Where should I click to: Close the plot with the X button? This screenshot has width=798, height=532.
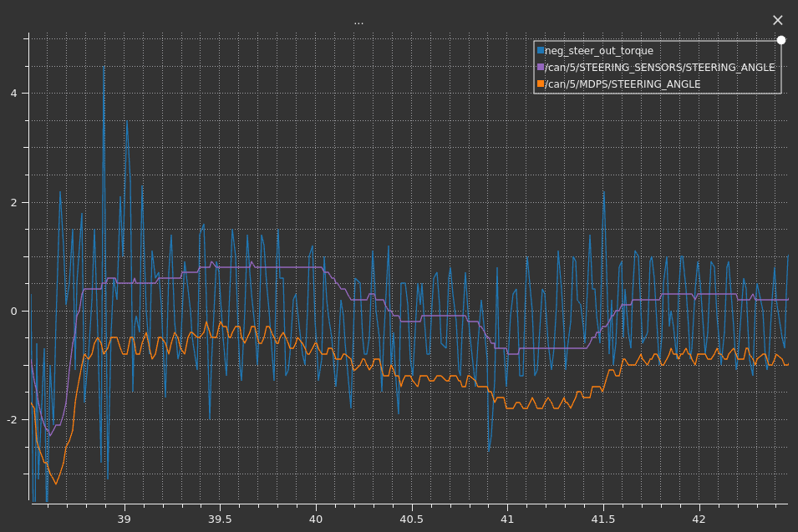point(777,20)
